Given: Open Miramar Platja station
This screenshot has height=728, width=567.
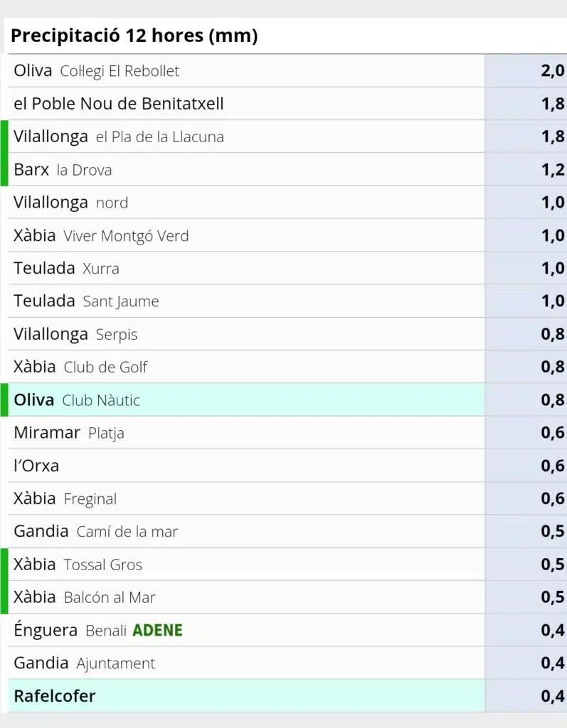Looking at the screenshot, I should pos(287,433).
